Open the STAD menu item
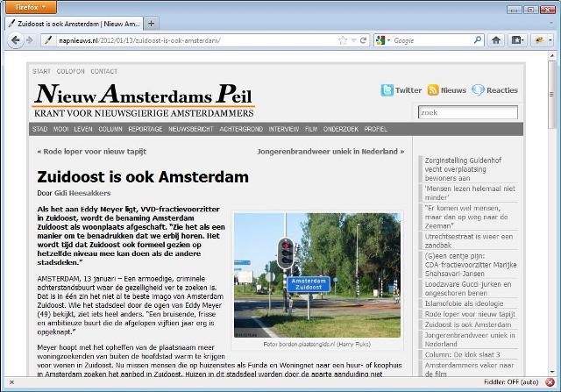The image size is (561, 392). pyautogui.click(x=39, y=129)
